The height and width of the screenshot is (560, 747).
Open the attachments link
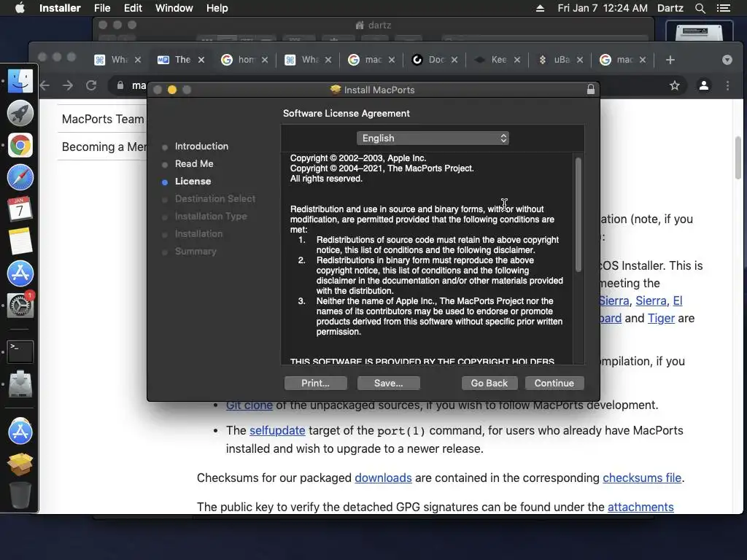(640, 507)
